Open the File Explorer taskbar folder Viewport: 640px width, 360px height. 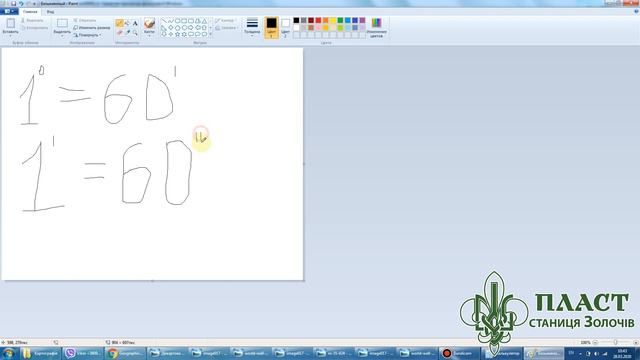pyautogui.click(x=40, y=353)
